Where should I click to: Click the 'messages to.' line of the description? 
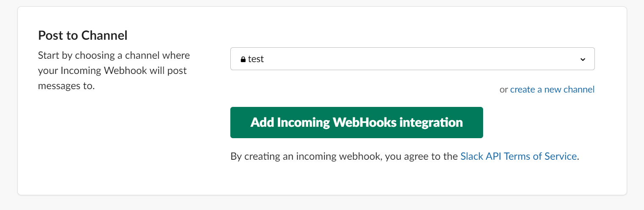66,86
